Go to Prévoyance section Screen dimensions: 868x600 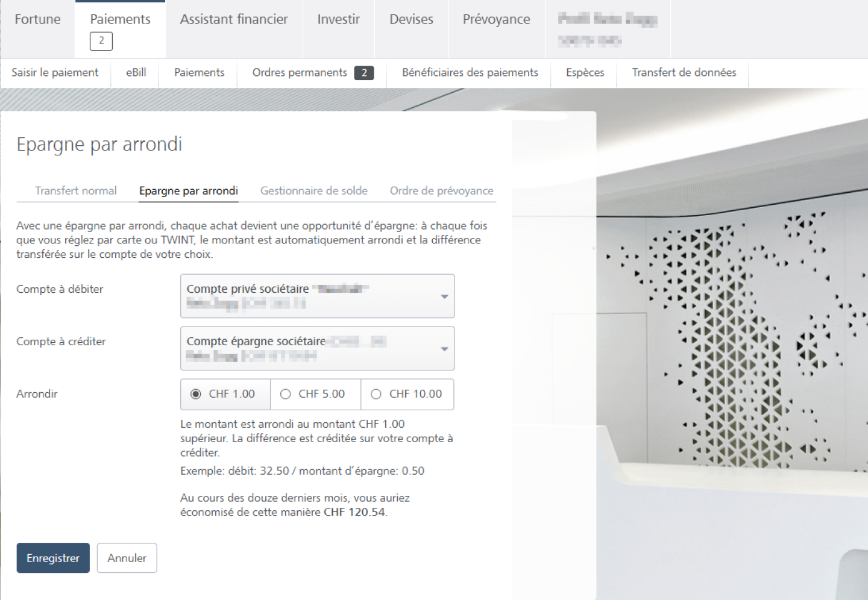(496, 19)
